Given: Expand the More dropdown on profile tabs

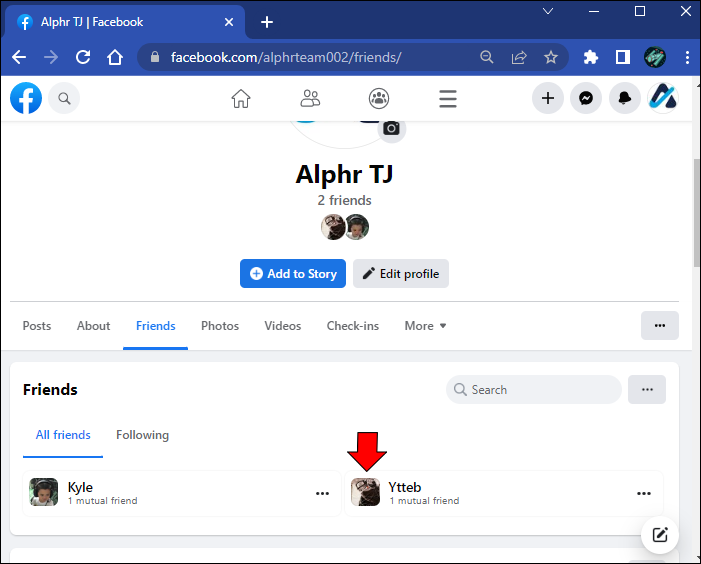Looking at the screenshot, I should 425,326.
